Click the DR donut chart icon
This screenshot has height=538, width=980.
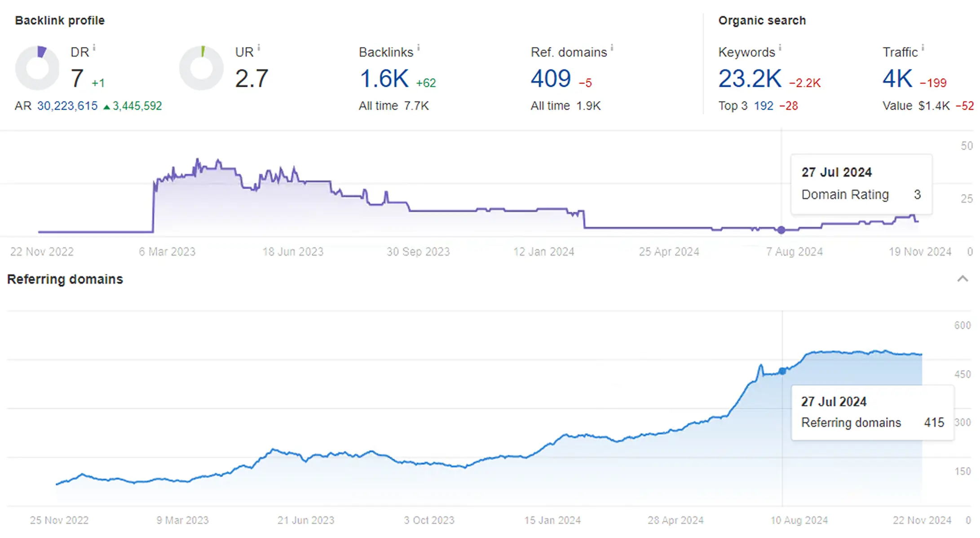pos(37,68)
